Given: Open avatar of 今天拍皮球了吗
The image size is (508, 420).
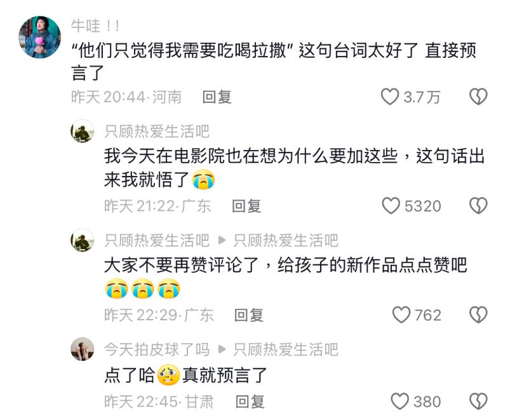Looking at the screenshot, I should click(83, 349).
